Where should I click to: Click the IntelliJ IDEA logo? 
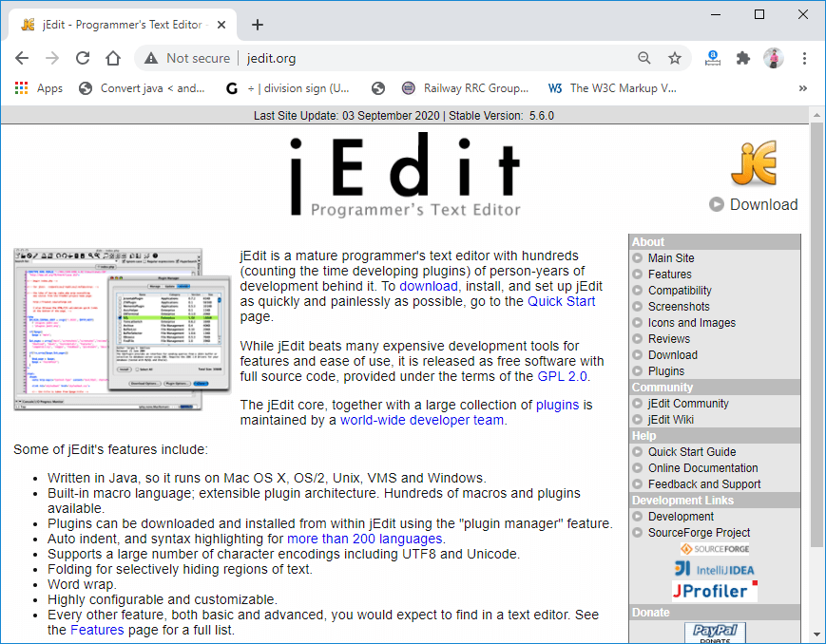[715, 569]
